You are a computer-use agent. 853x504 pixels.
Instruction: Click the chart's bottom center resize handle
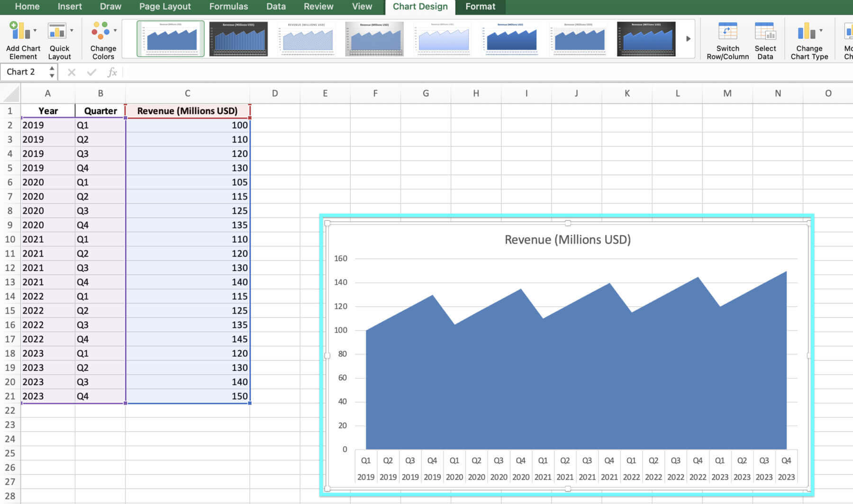click(568, 489)
